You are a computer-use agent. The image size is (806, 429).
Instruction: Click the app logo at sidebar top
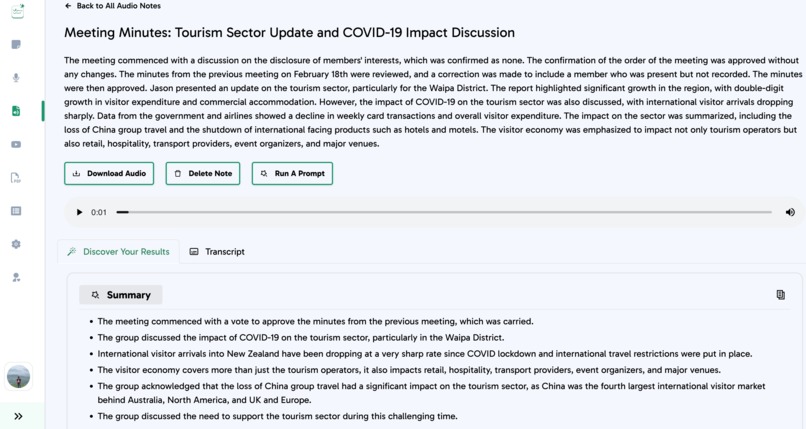(17, 11)
